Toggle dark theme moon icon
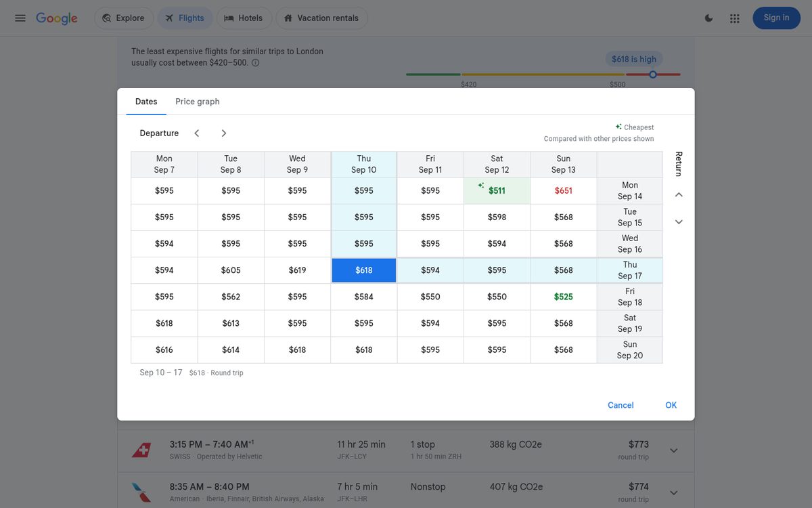 709,18
